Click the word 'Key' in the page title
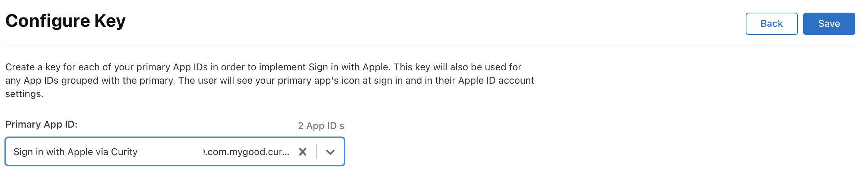 (110, 21)
